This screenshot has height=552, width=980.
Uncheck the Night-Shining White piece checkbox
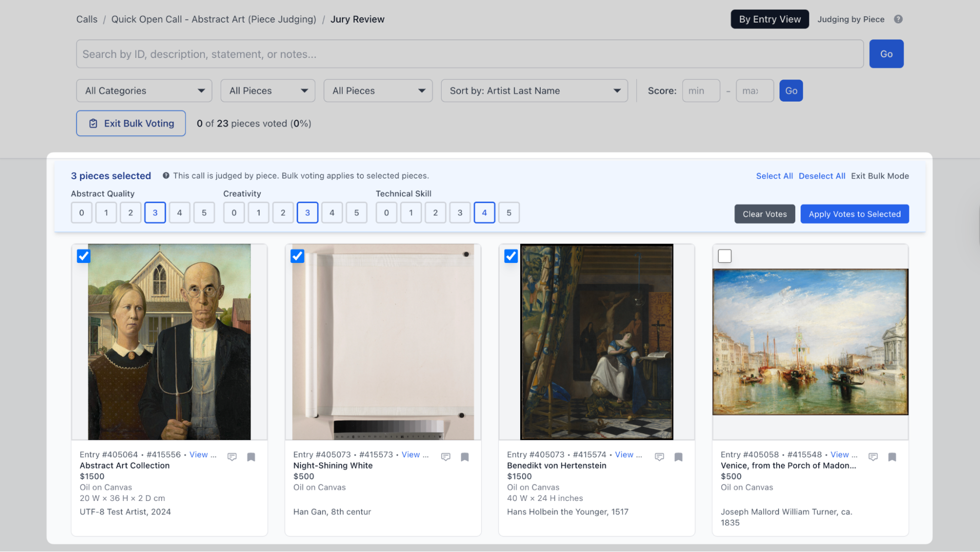click(x=298, y=256)
